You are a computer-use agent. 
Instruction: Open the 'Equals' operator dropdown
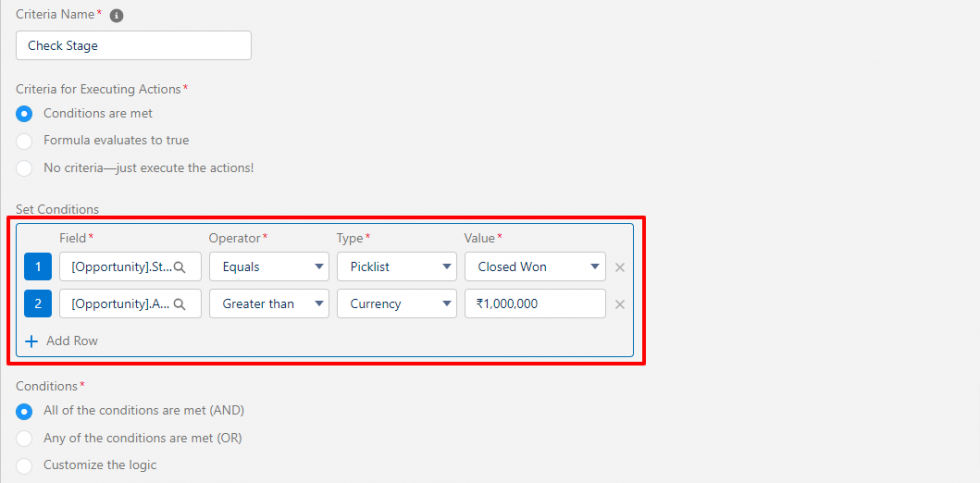pos(268,267)
